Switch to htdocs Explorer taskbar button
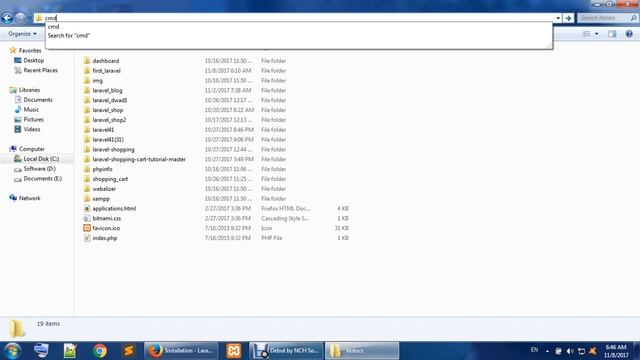Screen dimensions: 640x360 tap(362, 351)
